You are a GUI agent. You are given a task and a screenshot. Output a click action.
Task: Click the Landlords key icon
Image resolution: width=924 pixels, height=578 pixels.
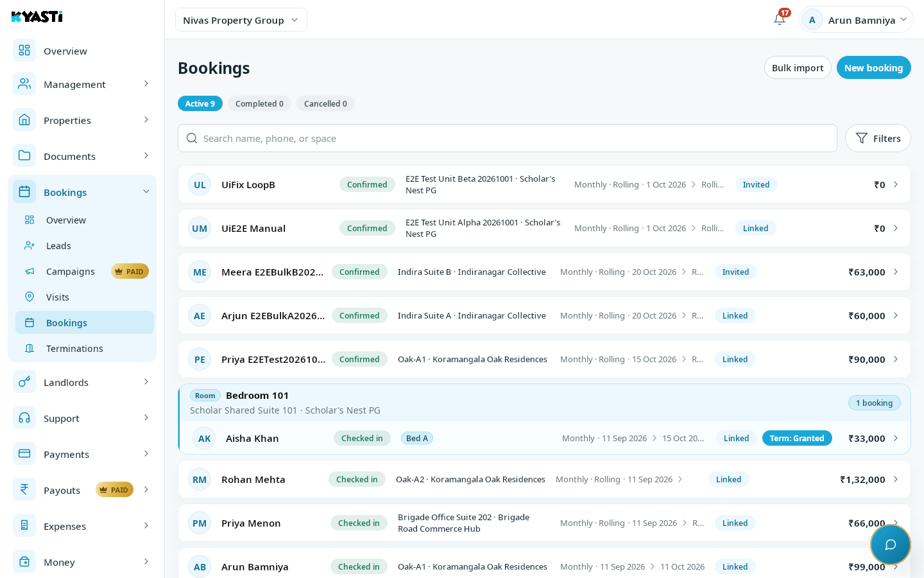24,381
